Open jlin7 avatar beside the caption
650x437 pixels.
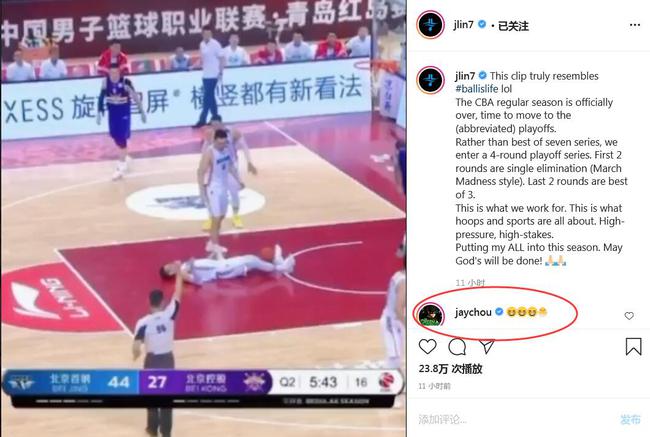[x=430, y=80]
